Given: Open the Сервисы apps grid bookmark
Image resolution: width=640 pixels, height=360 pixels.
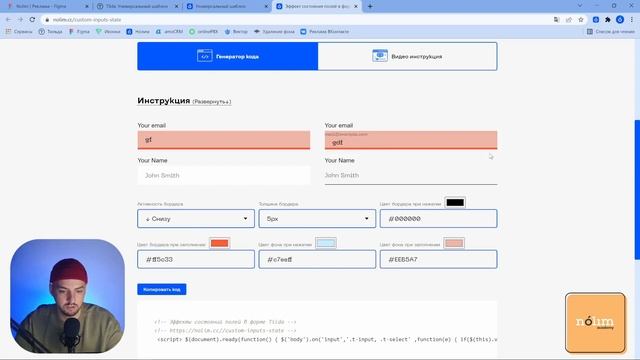Looking at the screenshot, I should [19, 31].
